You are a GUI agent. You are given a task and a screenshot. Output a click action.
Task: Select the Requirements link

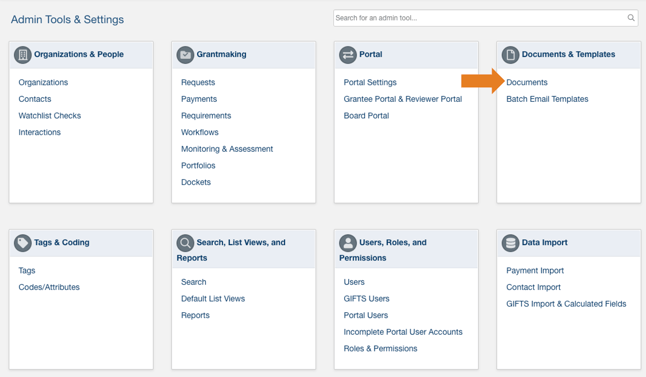206,116
